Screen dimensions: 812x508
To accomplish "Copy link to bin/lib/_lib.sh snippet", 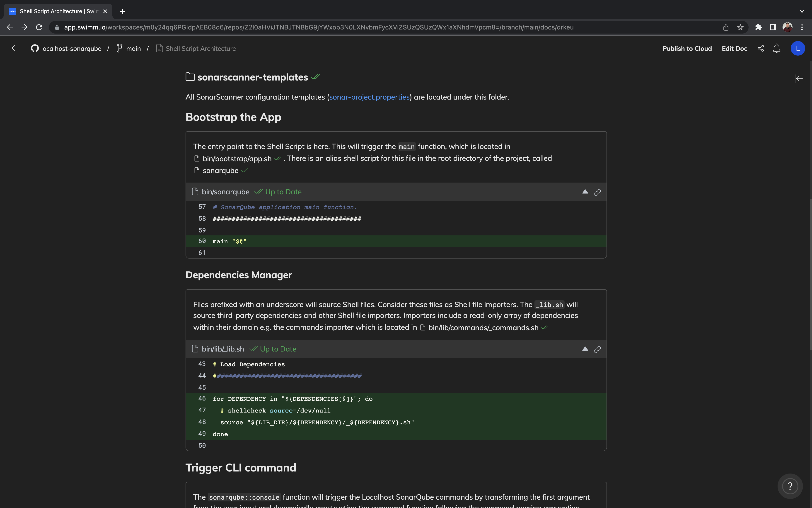I will 597,349.
